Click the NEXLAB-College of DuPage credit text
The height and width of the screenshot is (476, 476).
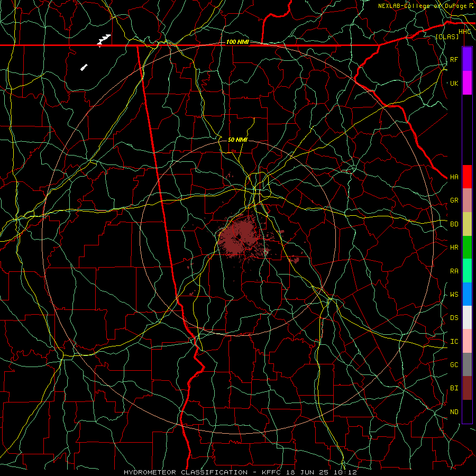423,6
